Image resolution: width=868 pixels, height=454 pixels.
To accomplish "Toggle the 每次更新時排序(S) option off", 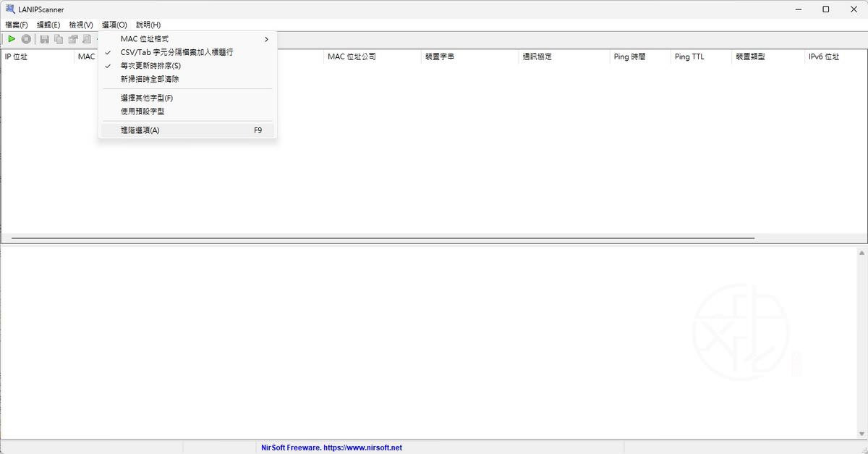I will (150, 66).
